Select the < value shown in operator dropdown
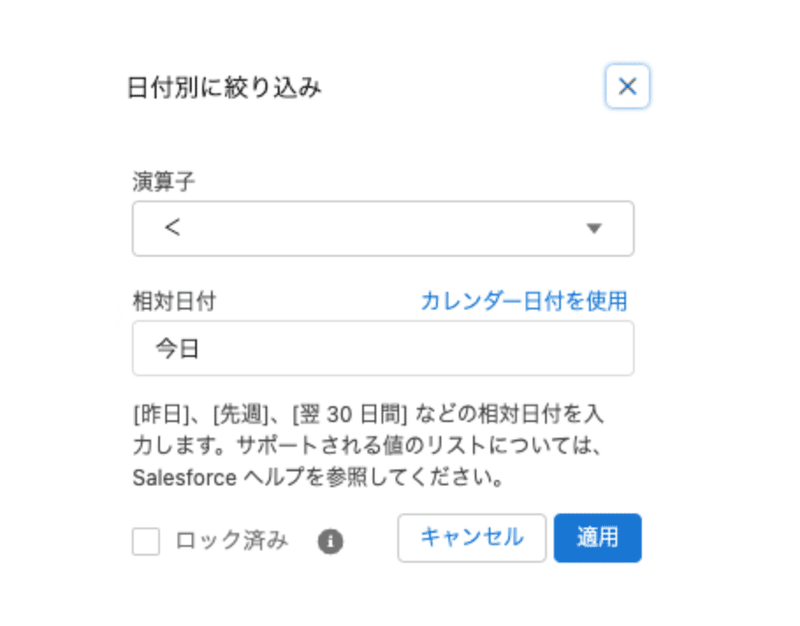Viewport: 800px width, 626px height. tap(172, 228)
